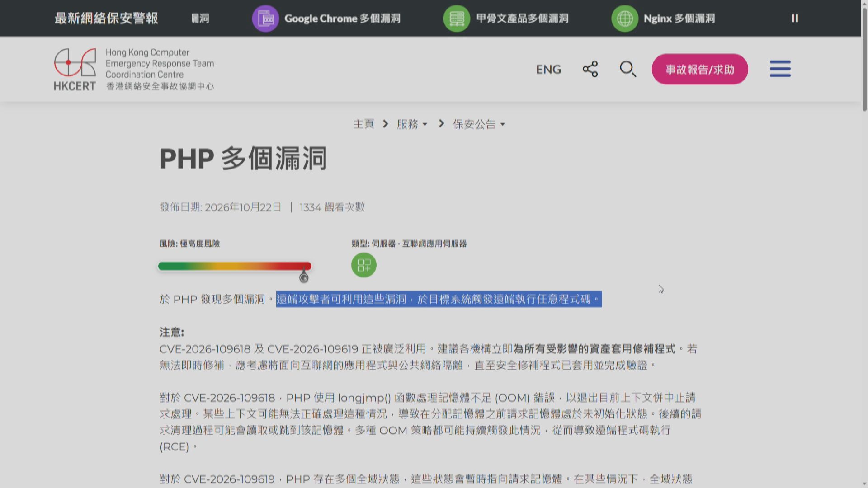Open the Oracle products vulnerabilities alert icon

(x=457, y=19)
